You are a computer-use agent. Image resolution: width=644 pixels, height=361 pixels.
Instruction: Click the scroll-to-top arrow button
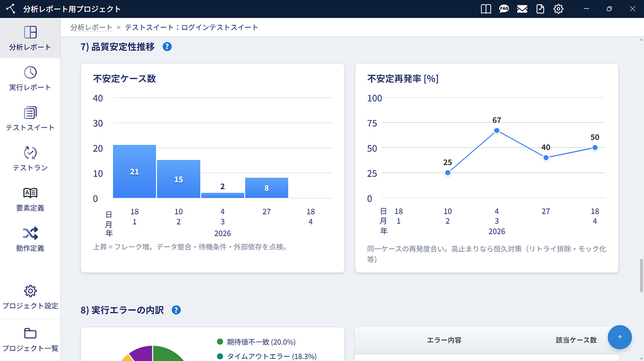click(x=620, y=337)
